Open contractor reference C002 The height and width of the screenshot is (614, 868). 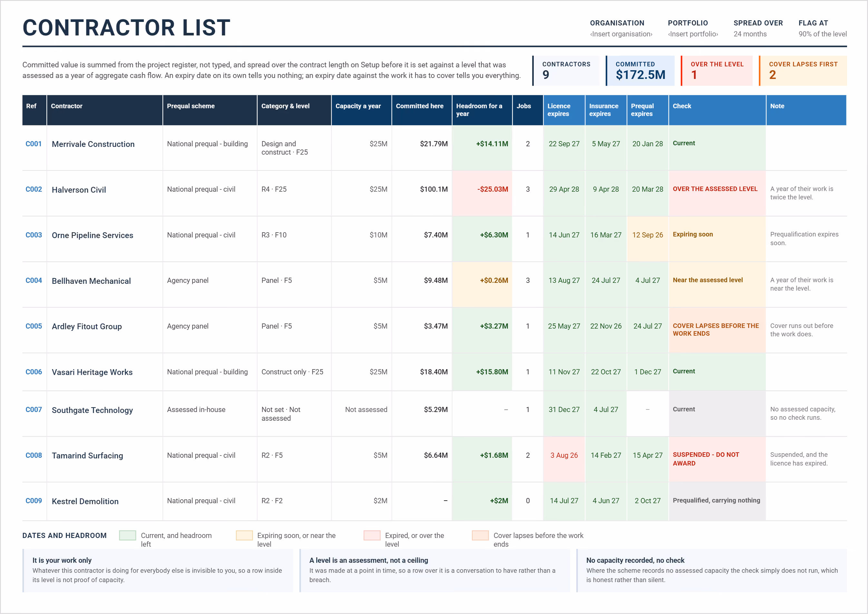pyautogui.click(x=33, y=189)
